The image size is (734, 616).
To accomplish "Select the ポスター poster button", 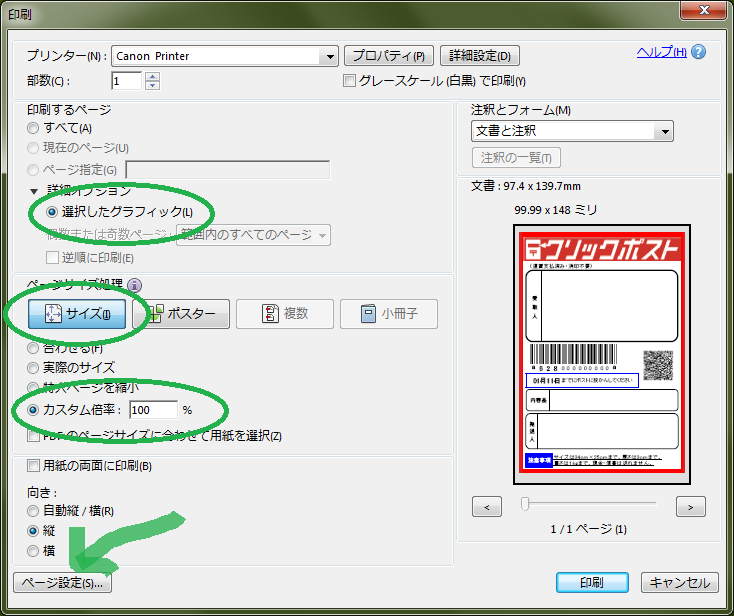I will tap(182, 314).
